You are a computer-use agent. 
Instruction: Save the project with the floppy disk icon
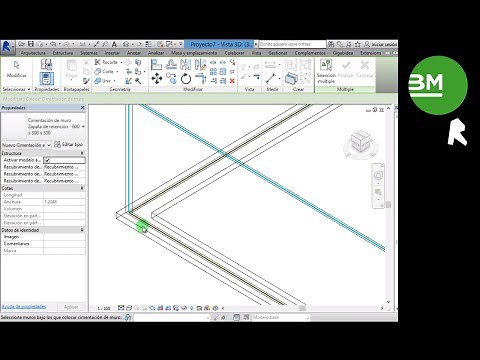click(x=31, y=44)
